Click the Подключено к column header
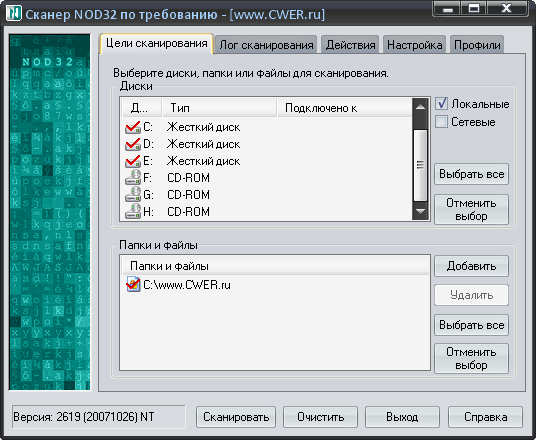The height and width of the screenshot is (440, 536). click(x=345, y=108)
